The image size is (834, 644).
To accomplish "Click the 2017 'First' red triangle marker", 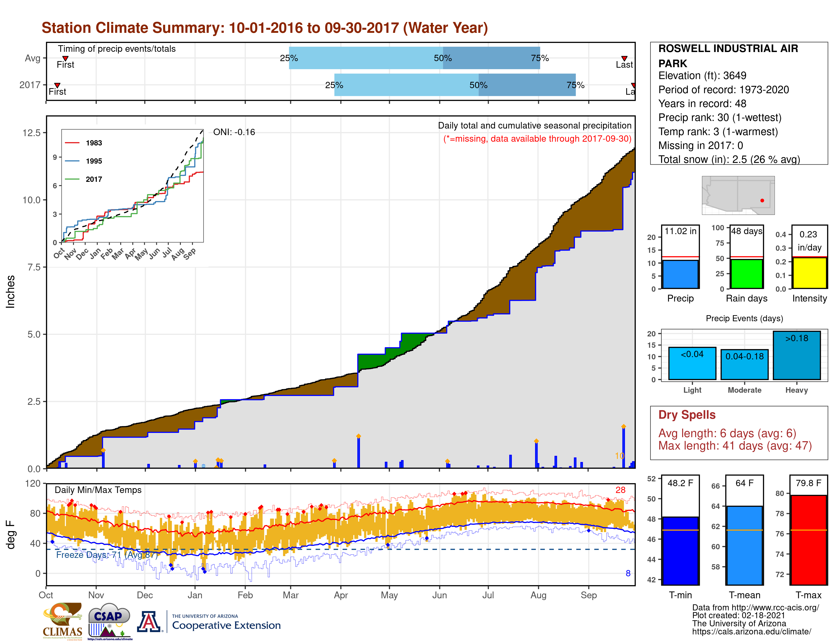I will [x=57, y=85].
